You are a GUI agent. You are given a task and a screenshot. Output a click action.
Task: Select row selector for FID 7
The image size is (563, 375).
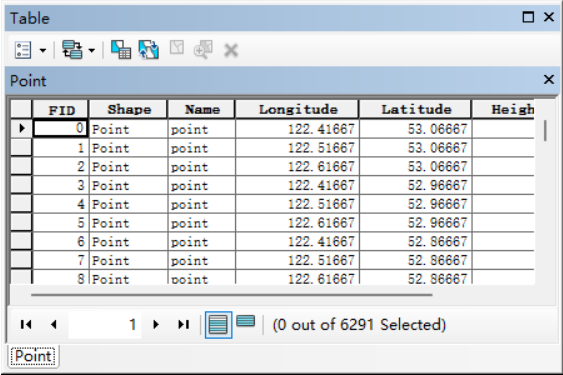coord(21,259)
